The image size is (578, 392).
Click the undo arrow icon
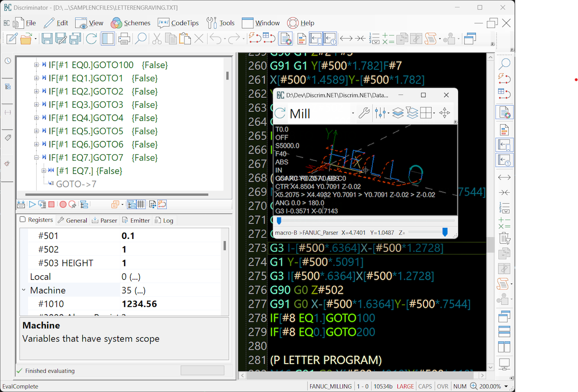215,39
